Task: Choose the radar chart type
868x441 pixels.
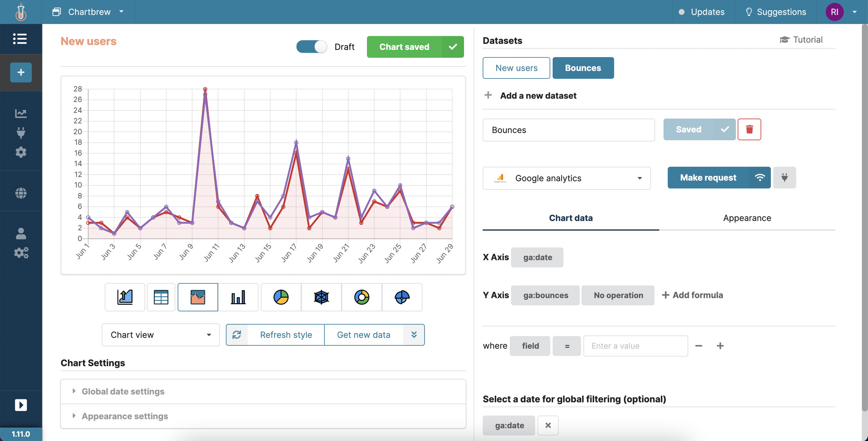Action: (321, 297)
